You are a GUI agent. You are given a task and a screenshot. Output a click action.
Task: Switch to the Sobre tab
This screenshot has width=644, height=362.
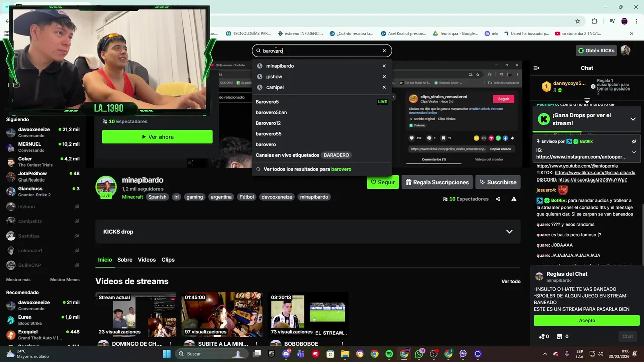(125, 260)
